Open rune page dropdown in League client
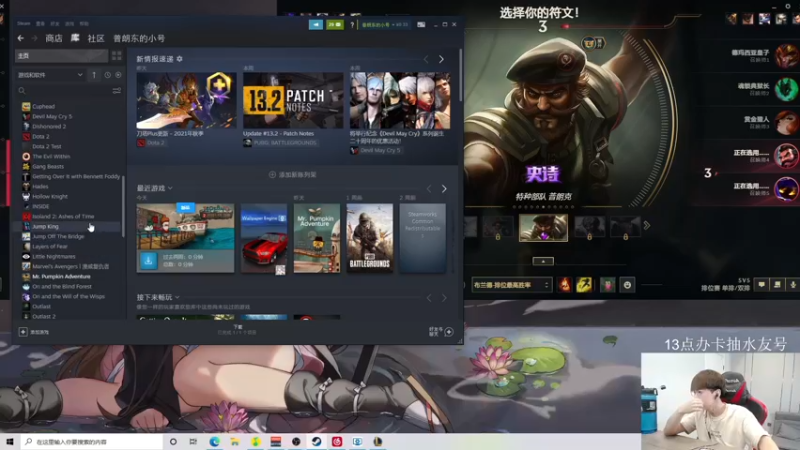This screenshot has width=800, height=450. (x=512, y=285)
